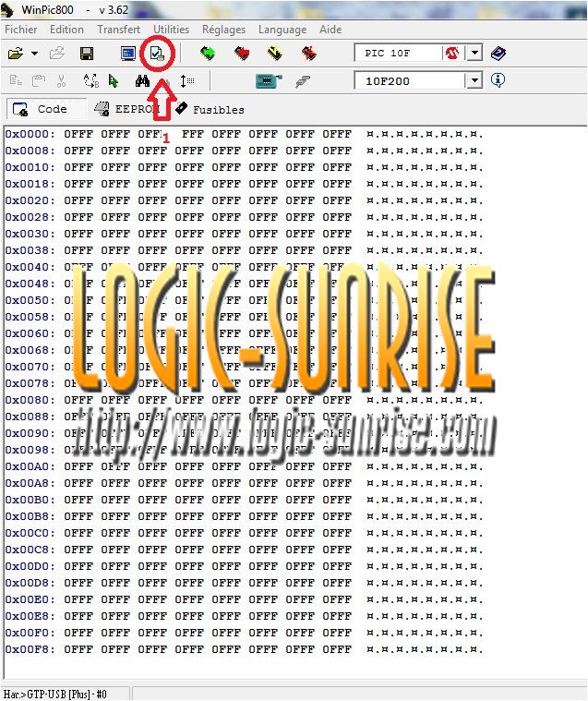
Task: Click address 0x00D0 row label
Action: coord(30,566)
